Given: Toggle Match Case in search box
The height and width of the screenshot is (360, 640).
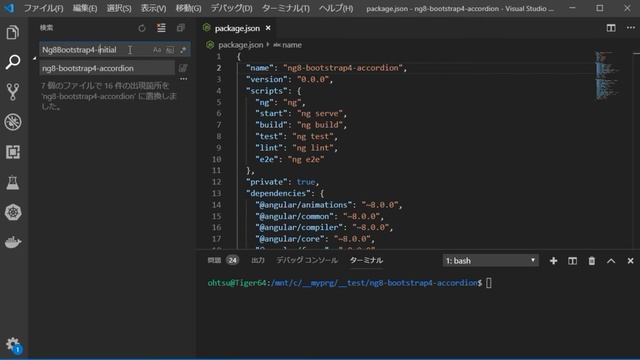Looking at the screenshot, I should coord(157,50).
